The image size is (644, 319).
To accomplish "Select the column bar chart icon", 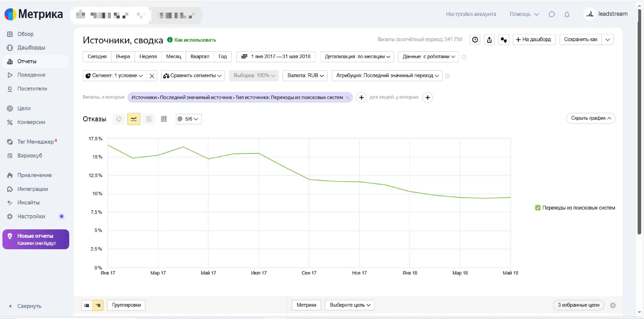I will click(x=164, y=119).
